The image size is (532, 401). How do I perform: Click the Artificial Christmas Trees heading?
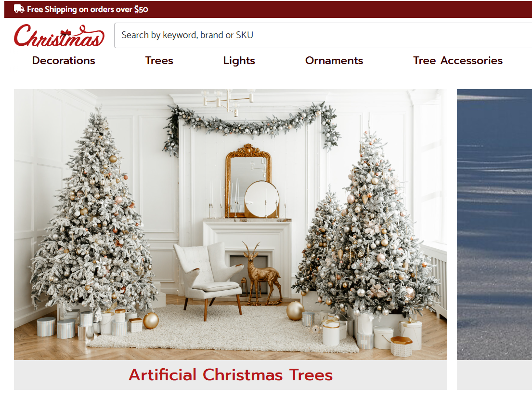pyautogui.click(x=231, y=375)
